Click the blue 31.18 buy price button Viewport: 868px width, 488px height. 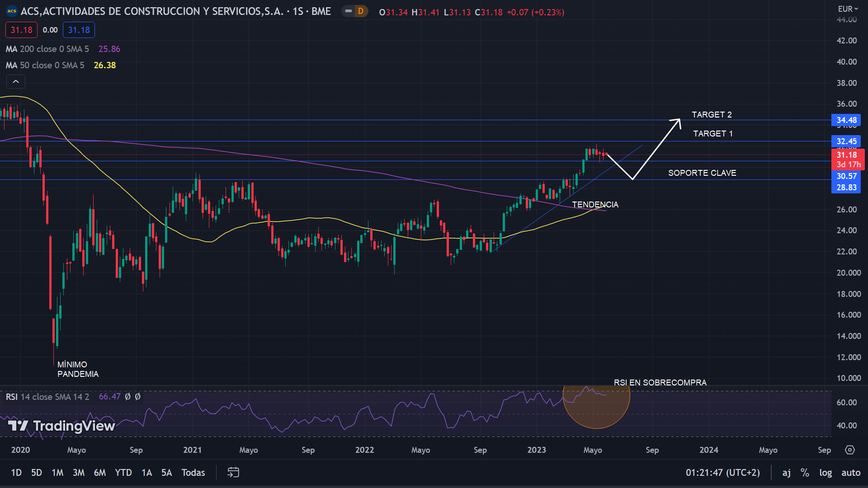click(x=79, y=30)
